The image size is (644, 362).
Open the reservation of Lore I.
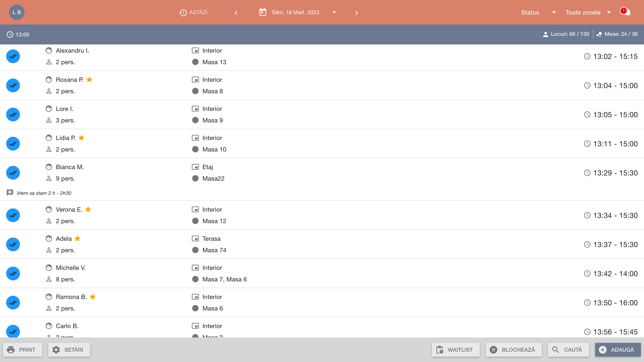click(322, 114)
